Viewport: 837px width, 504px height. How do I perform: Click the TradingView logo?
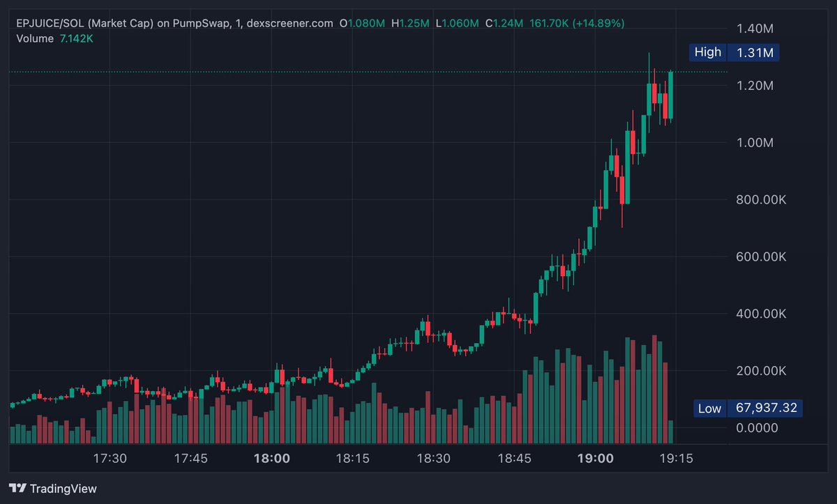tap(53, 489)
